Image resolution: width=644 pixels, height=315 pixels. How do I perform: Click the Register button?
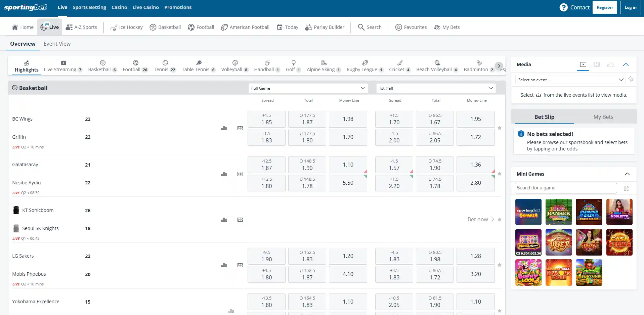tap(605, 7)
